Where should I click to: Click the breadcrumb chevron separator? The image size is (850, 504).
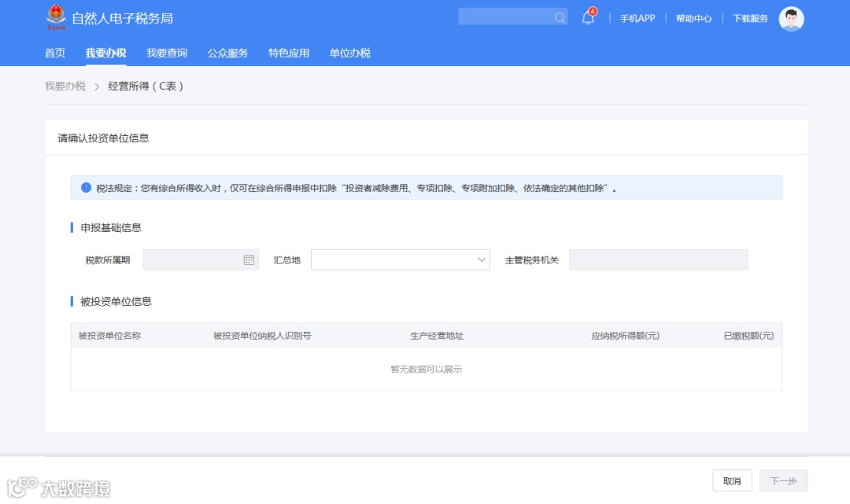pyautogui.click(x=97, y=86)
